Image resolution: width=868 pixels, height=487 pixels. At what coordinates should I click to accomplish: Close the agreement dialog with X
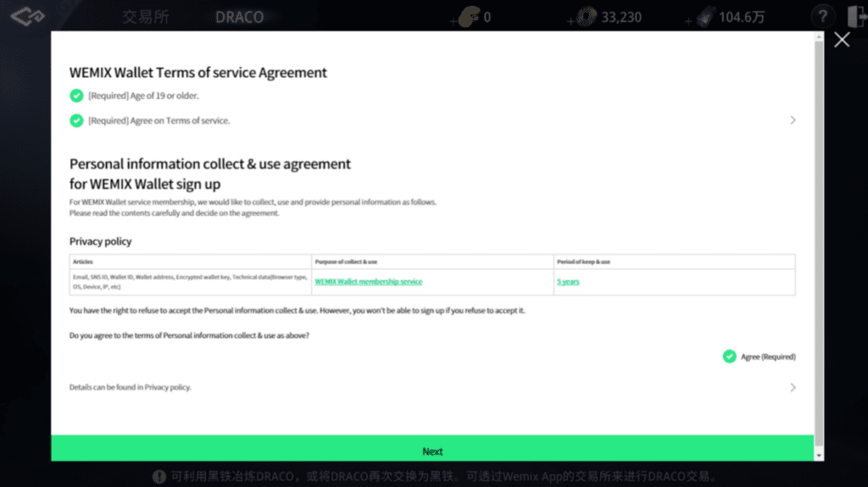coord(841,40)
